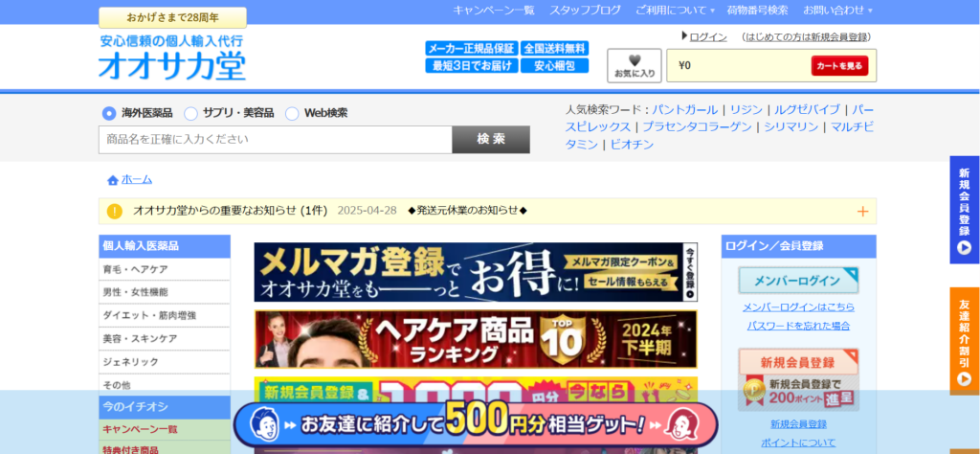The height and width of the screenshot is (454, 980).
Task: Expand the important notice with plus icon
Action: coord(862,212)
